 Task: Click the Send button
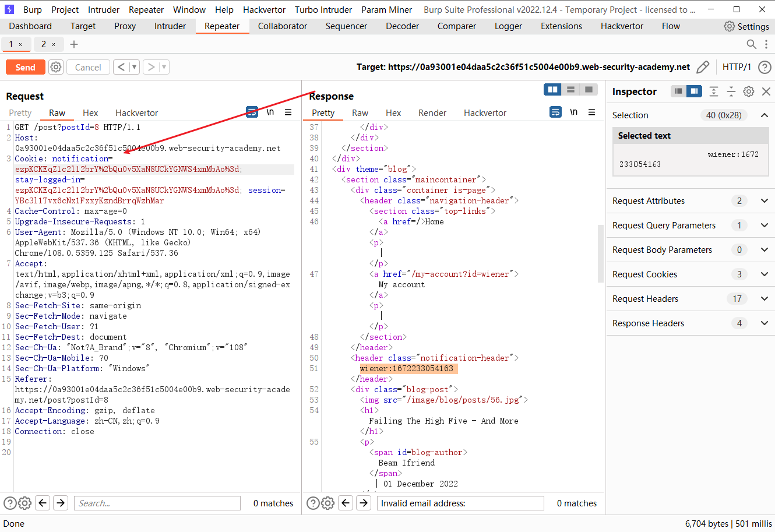click(25, 67)
